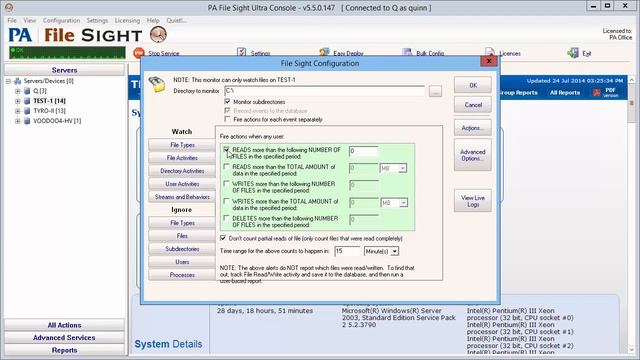Click OK in File Sight Configuration
The image size is (640, 360).
tap(473, 85)
